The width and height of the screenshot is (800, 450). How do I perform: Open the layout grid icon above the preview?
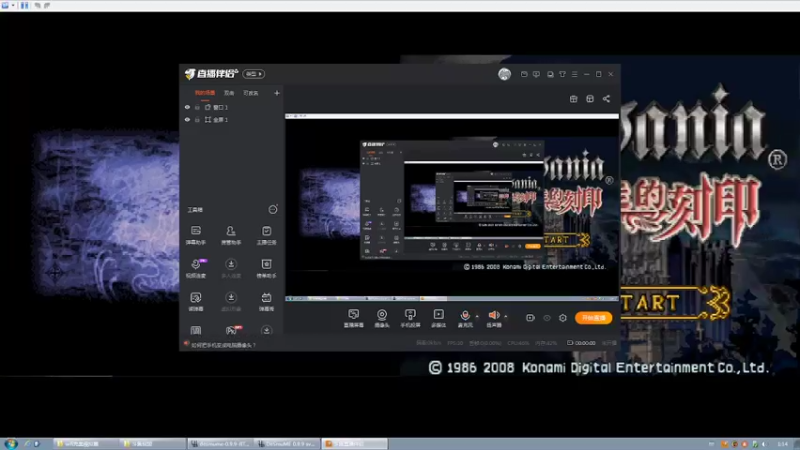(590, 99)
